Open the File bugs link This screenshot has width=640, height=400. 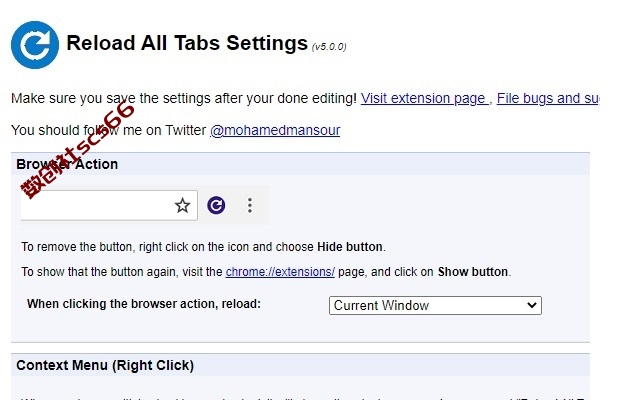(x=548, y=98)
